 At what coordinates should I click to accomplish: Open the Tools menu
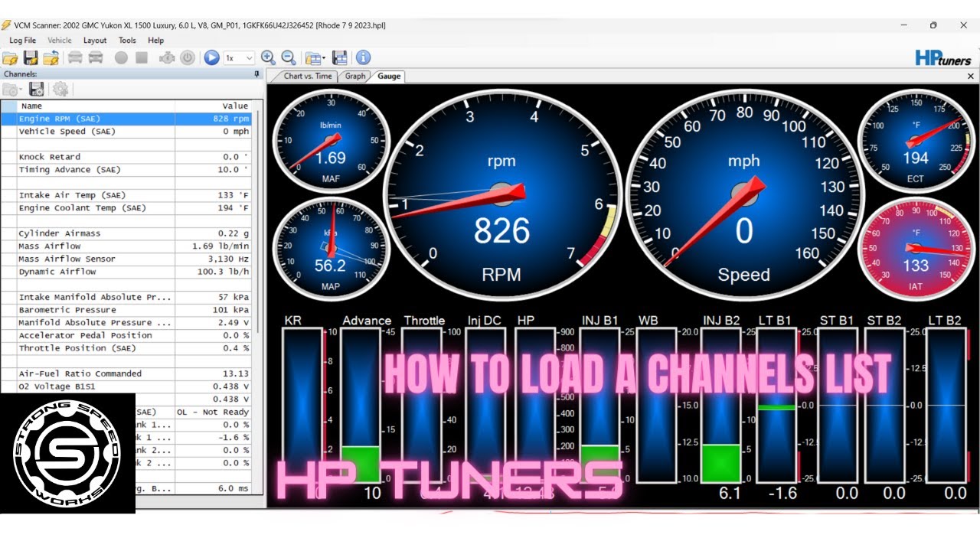[127, 41]
